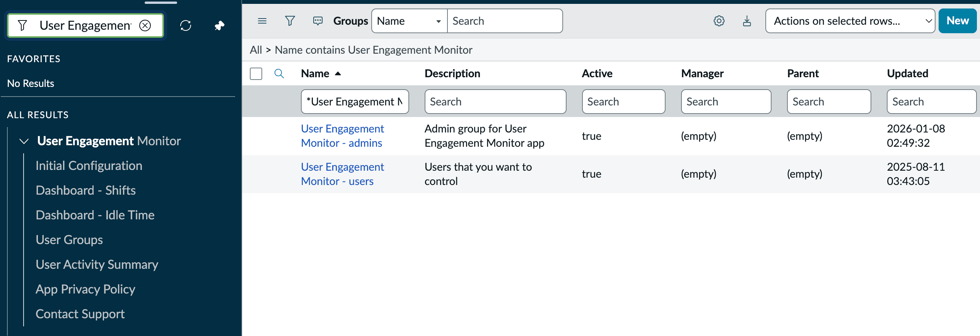Check the select all rows checkbox
Screen dimensions: 980x336
click(256, 73)
